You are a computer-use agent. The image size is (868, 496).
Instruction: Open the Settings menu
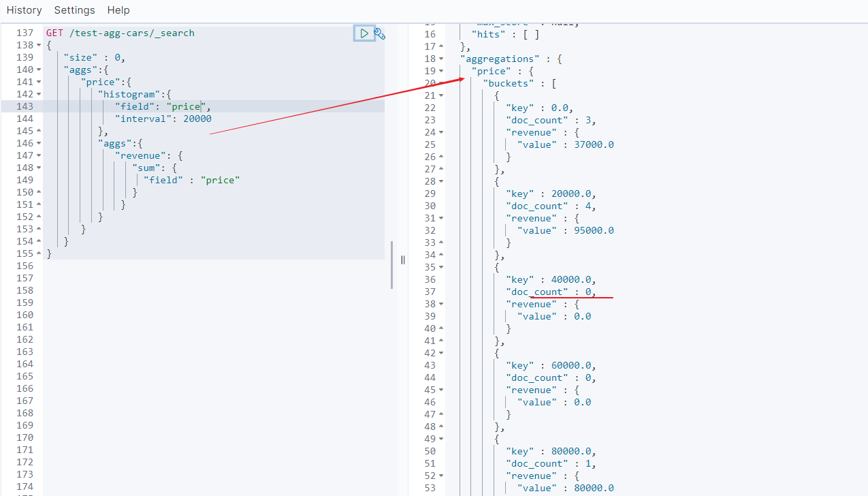(74, 10)
